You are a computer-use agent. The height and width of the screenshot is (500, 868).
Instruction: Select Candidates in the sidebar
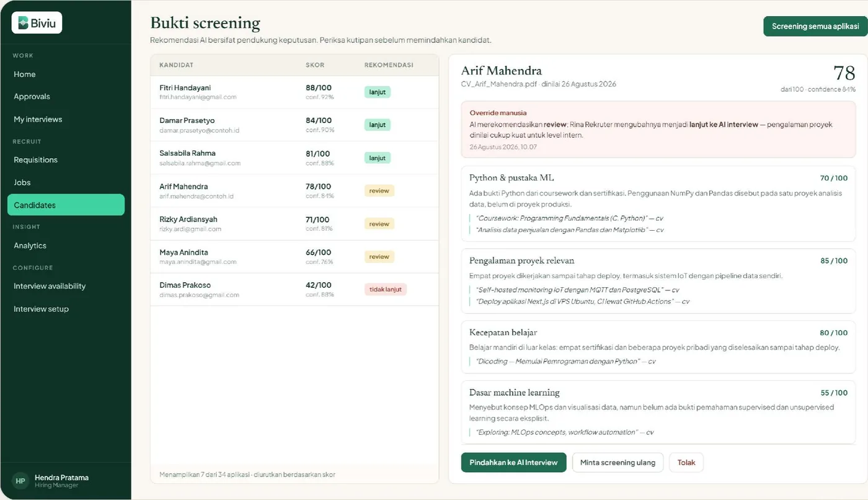coord(66,205)
